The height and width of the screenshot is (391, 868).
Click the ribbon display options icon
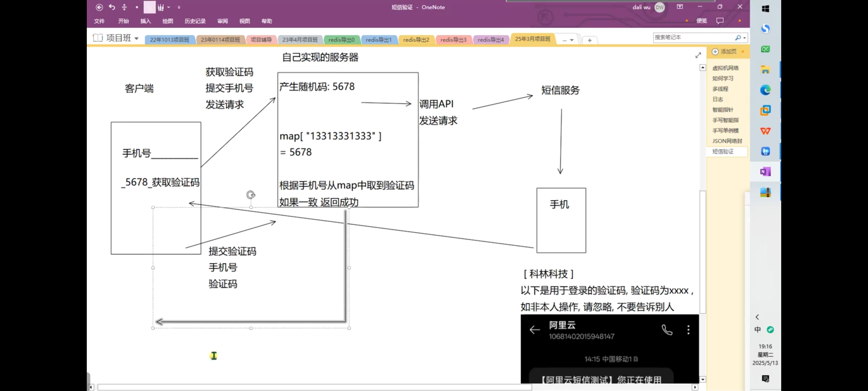pos(680,7)
